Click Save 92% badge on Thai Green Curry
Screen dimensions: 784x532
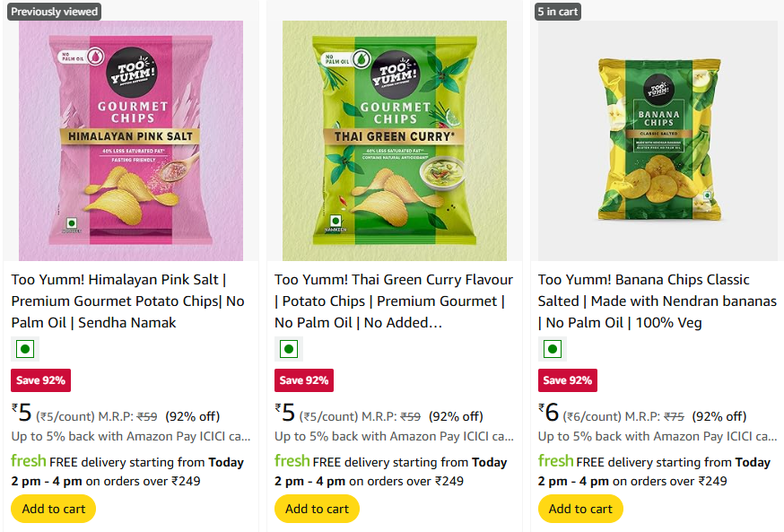click(304, 379)
